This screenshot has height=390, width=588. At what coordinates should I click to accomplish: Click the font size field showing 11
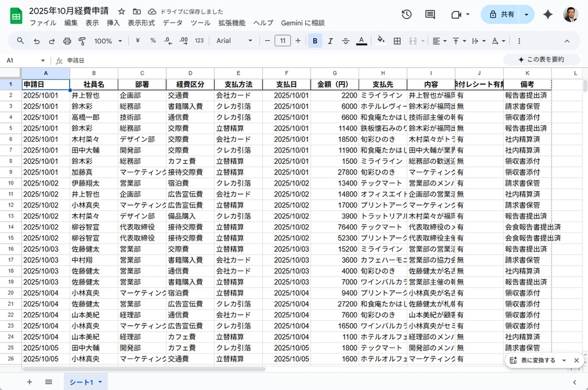[x=283, y=41]
